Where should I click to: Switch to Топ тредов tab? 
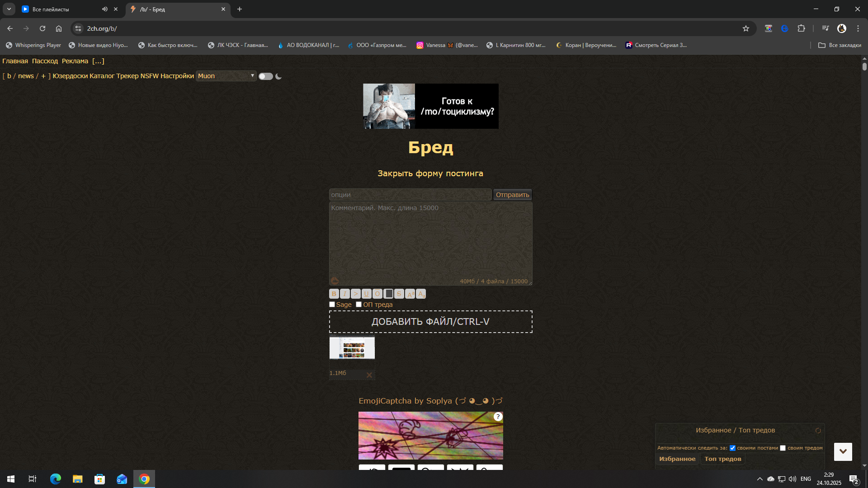[x=722, y=459]
